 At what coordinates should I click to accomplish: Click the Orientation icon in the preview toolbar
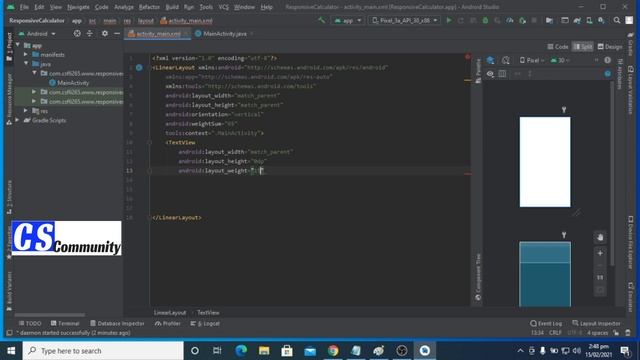(x=506, y=60)
